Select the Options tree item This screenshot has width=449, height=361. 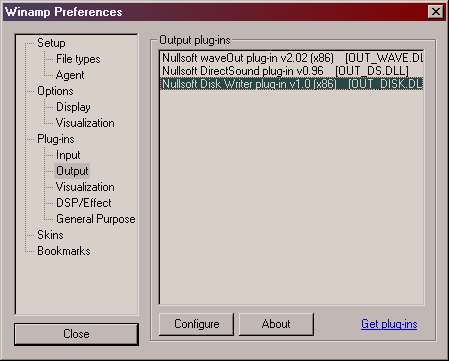[55, 91]
